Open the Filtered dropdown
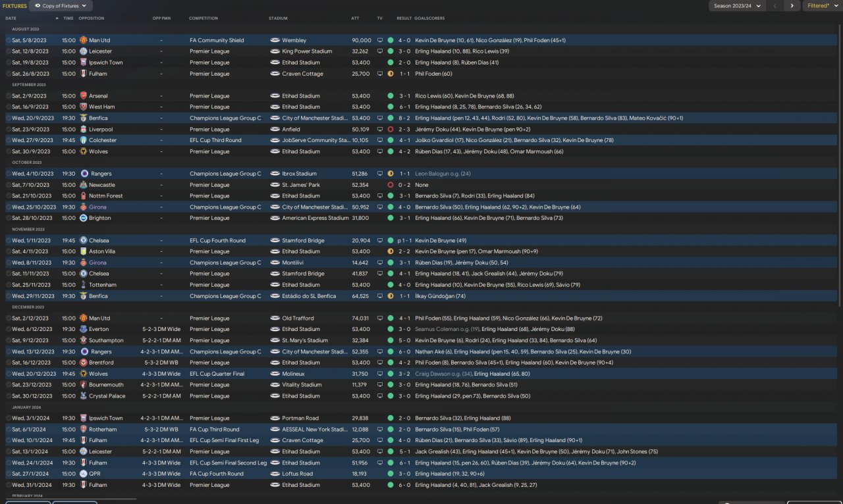The height and width of the screenshot is (504, 843). click(x=821, y=6)
